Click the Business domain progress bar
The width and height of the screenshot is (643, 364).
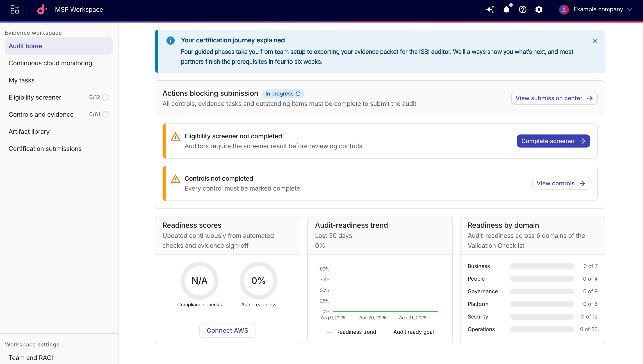[542, 266]
